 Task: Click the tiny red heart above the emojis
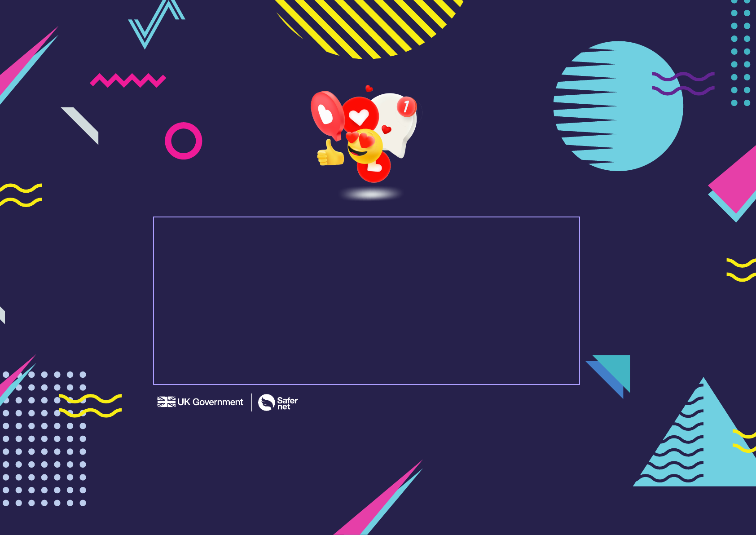[369, 88]
